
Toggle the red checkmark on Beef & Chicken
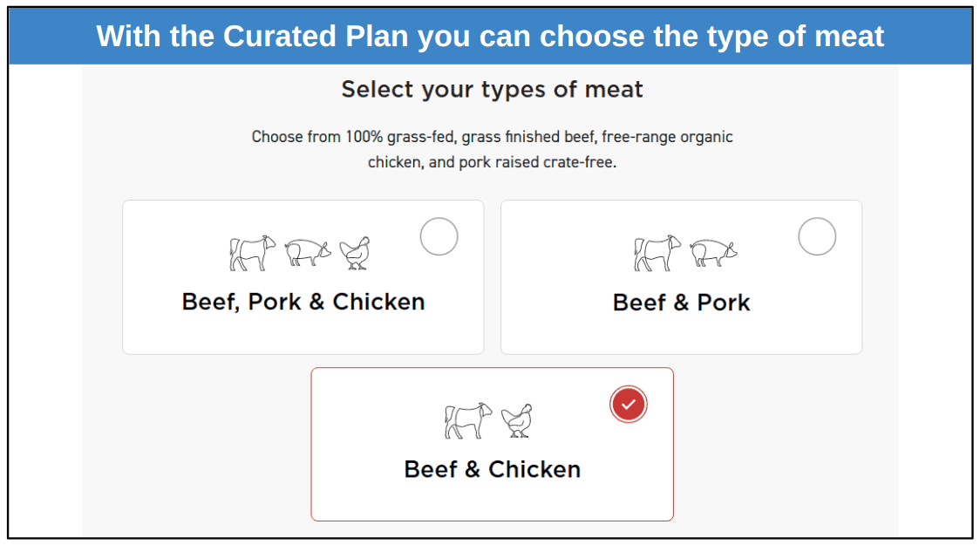pyautogui.click(x=628, y=405)
